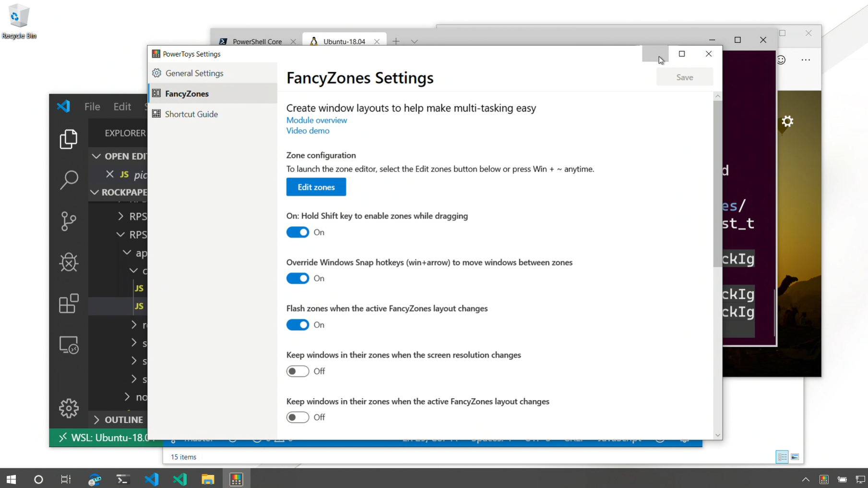868x488 pixels.
Task: Expand the collapsed RPS folder
Action: tap(120, 217)
